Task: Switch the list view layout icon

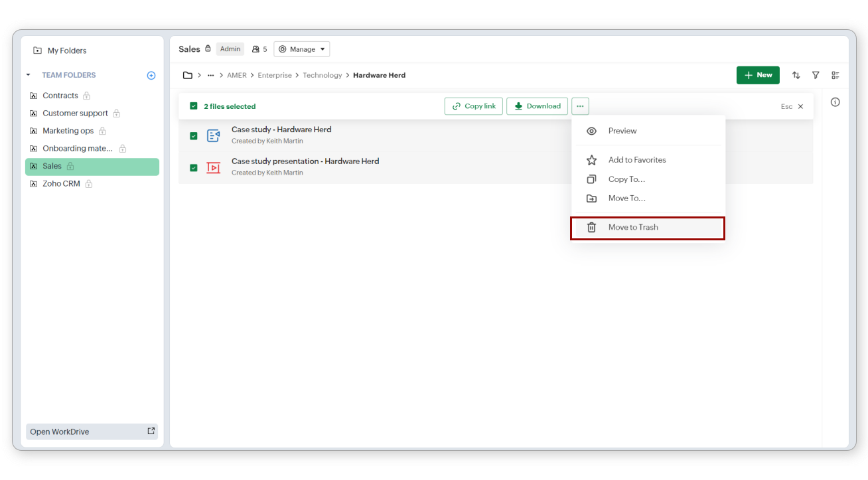Action: click(x=835, y=76)
